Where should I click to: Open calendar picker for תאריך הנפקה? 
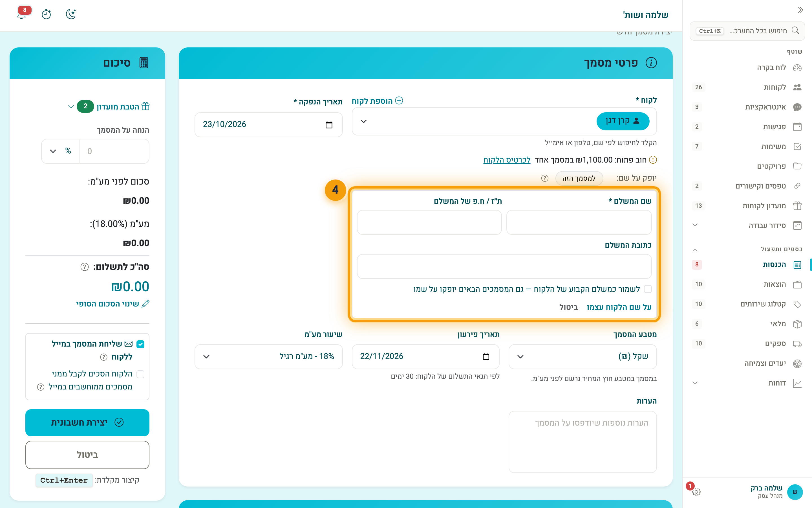tap(329, 125)
